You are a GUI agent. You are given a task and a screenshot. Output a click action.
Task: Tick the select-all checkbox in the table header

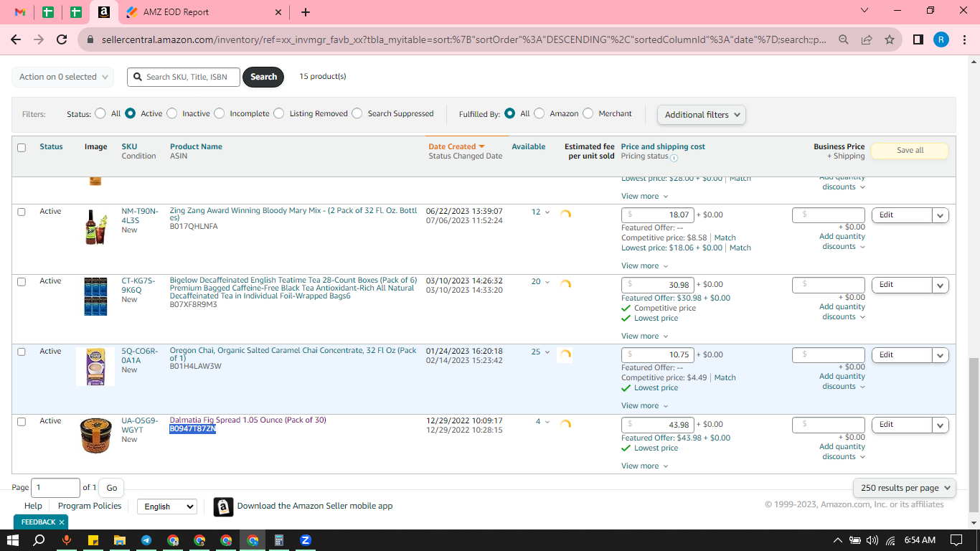[x=22, y=148]
